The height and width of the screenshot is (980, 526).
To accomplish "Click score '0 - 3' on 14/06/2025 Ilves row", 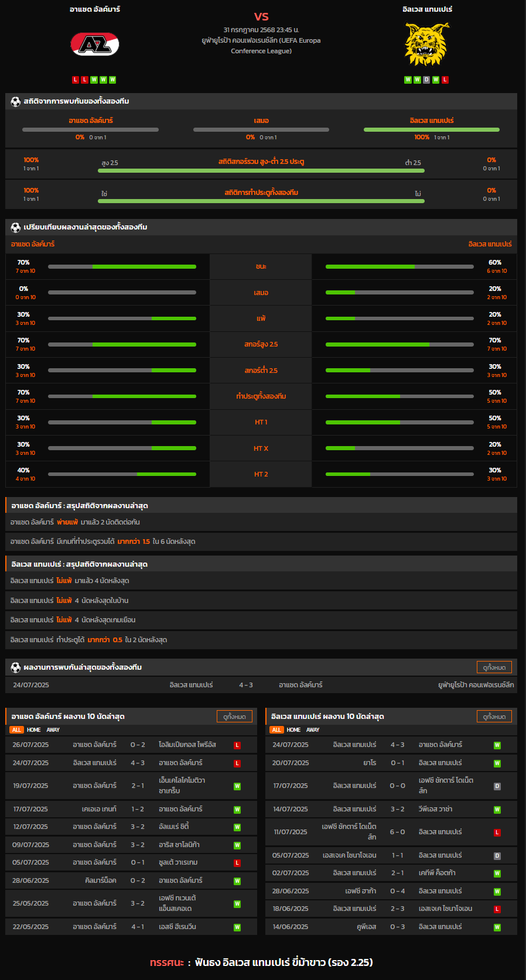I will [398, 927].
